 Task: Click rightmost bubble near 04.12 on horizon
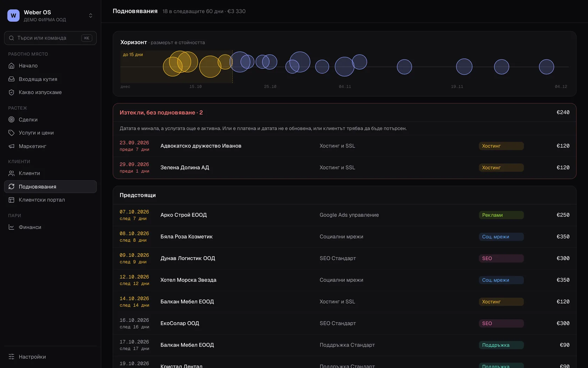[546, 67]
